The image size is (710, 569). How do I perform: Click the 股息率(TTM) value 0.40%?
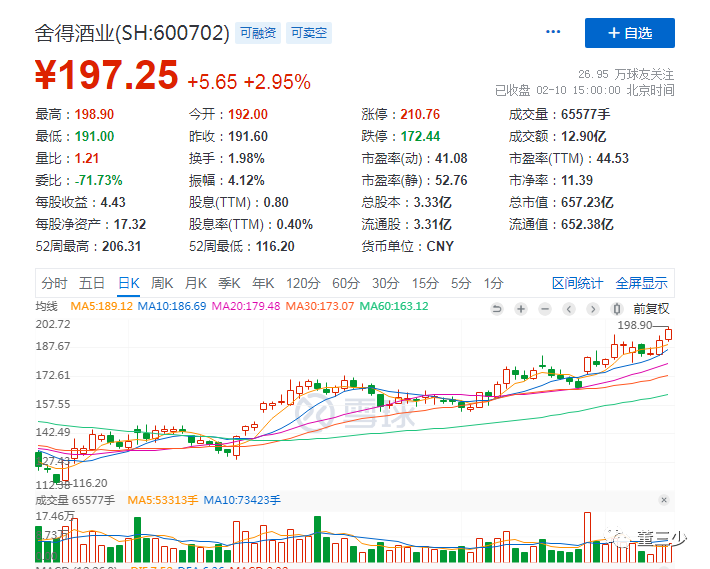(294, 224)
